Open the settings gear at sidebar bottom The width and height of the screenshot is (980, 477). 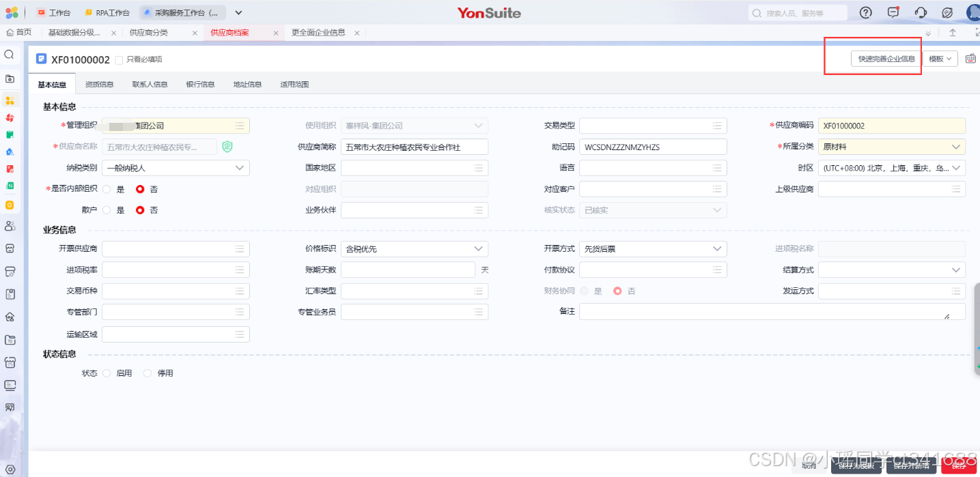coord(10,469)
